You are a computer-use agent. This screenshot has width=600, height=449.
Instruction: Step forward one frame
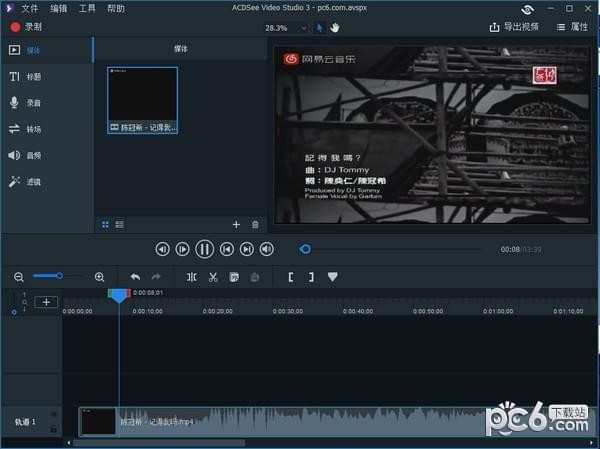click(183, 250)
